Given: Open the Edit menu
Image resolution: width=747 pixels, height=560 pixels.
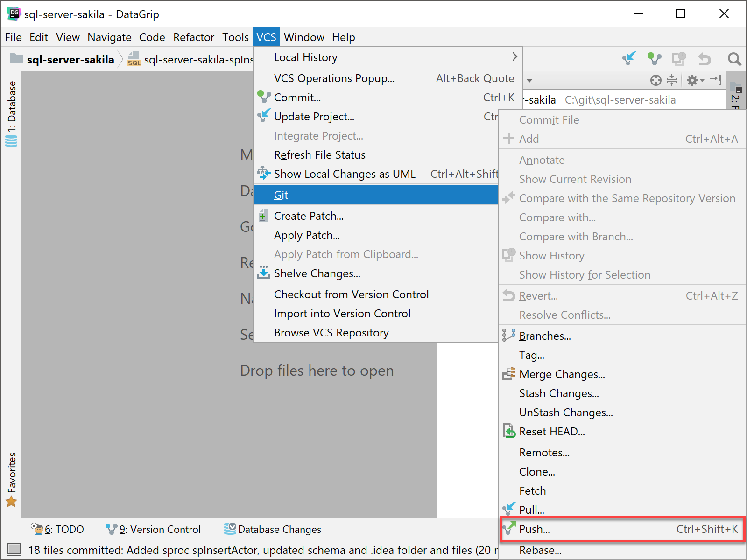Looking at the screenshot, I should [39, 37].
